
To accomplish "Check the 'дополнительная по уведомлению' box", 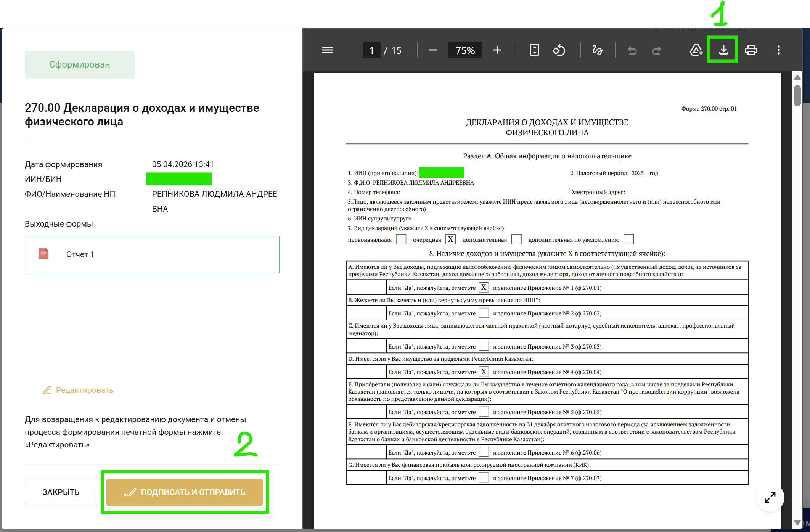I will 628,239.
